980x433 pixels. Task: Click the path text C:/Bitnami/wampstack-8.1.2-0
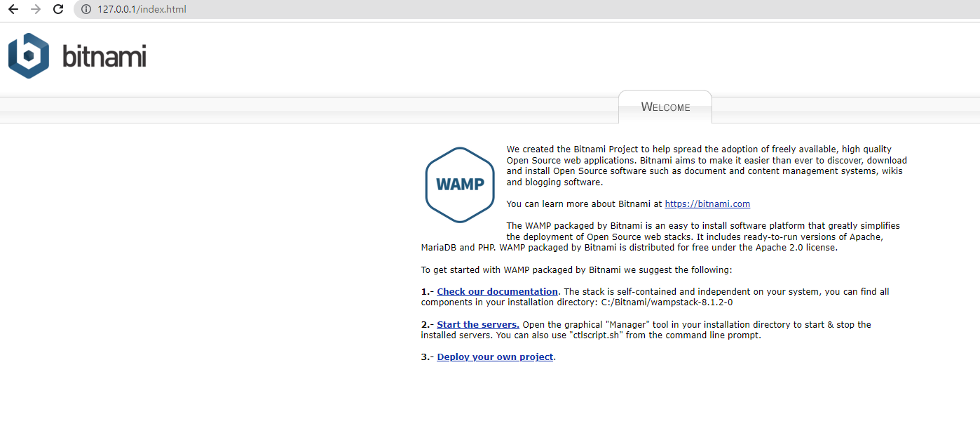click(667, 302)
